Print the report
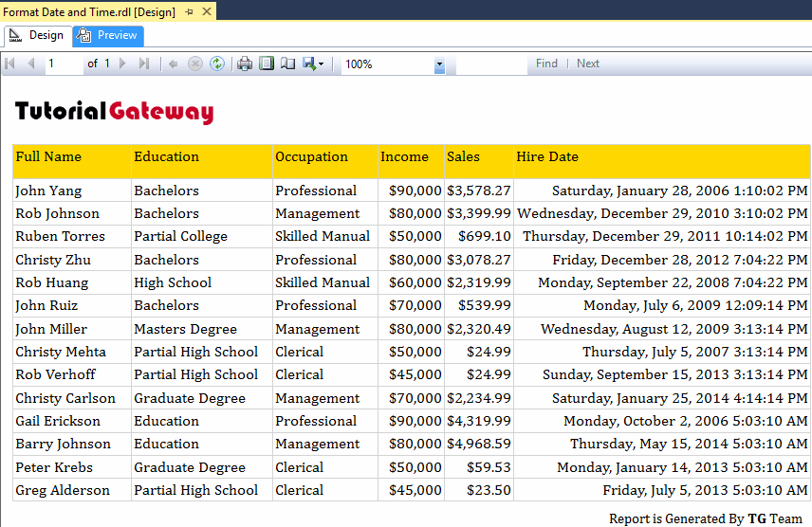Screen dimensions: 812x527 coord(245,64)
